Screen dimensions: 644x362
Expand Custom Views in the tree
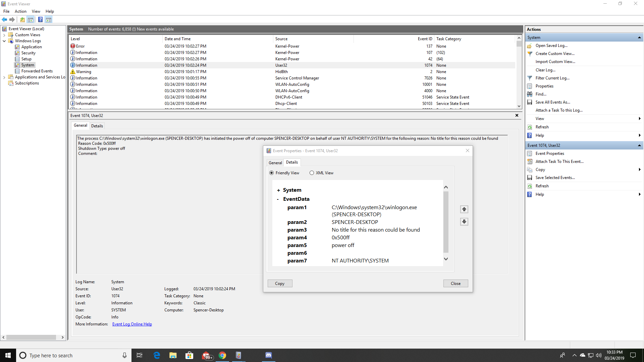tap(4, 35)
